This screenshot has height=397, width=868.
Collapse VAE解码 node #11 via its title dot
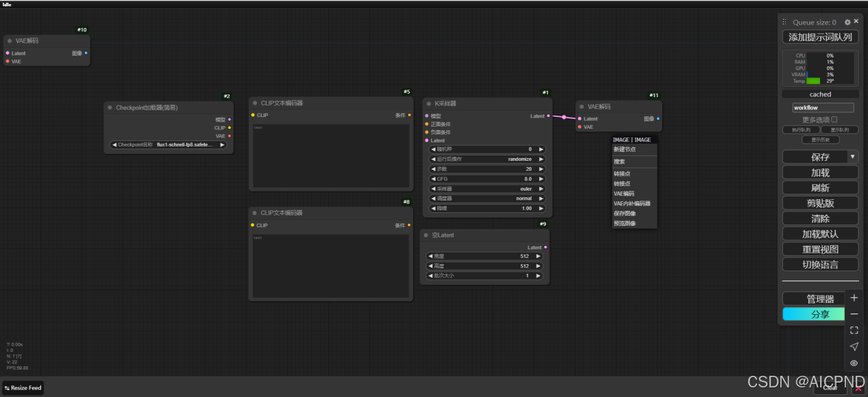tap(581, 107)
